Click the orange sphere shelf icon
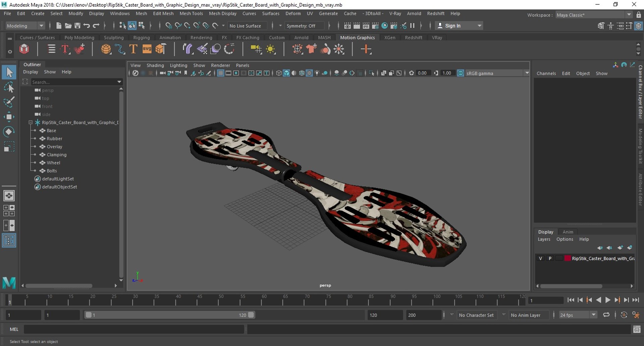 [x=106, y=49]
